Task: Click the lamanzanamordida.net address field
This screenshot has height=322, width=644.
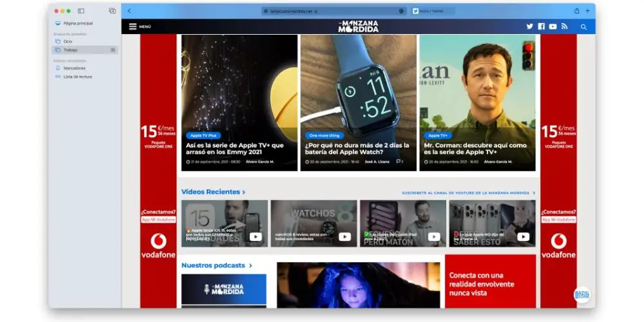Action: click(334, 11)
